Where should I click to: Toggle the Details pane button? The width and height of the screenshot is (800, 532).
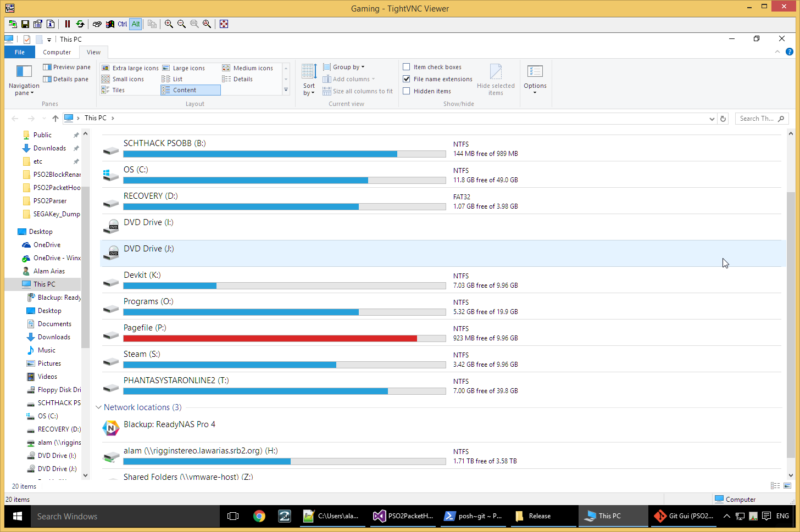click(x=66, y=79)
